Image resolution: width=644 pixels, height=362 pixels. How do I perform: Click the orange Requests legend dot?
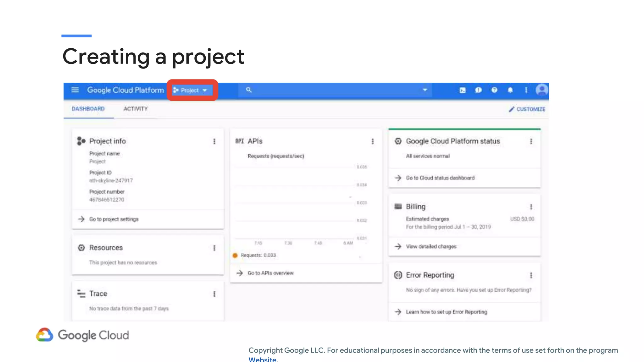tap(235, 255)
